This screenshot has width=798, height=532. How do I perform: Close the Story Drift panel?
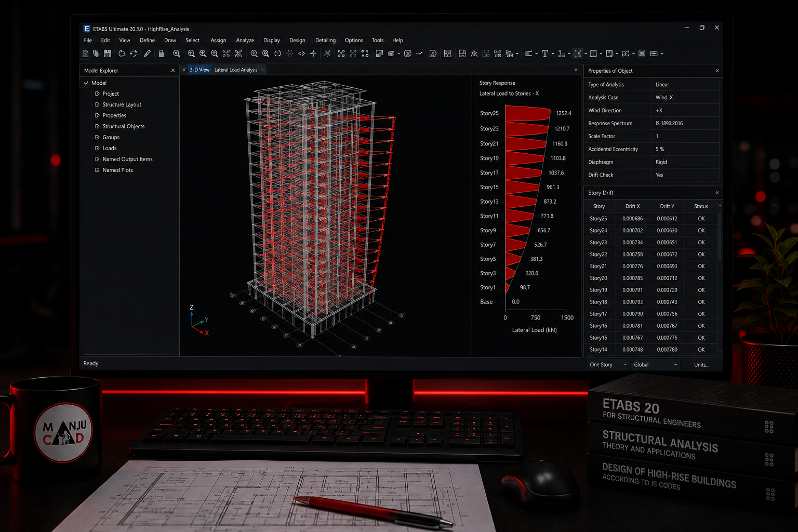click(717, 193)
